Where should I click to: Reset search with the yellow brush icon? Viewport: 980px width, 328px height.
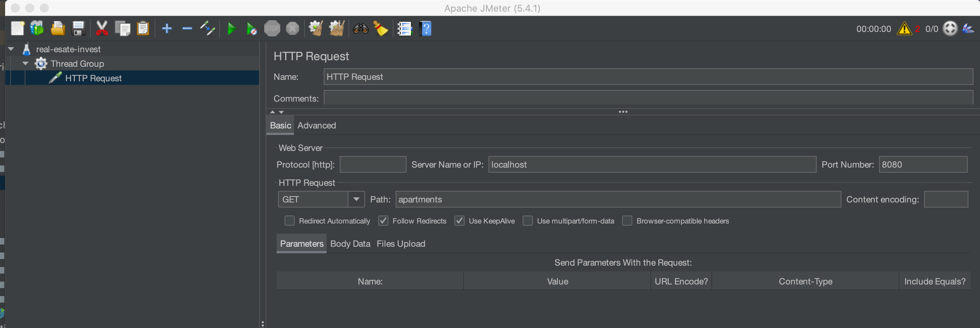tap(381, 29)
